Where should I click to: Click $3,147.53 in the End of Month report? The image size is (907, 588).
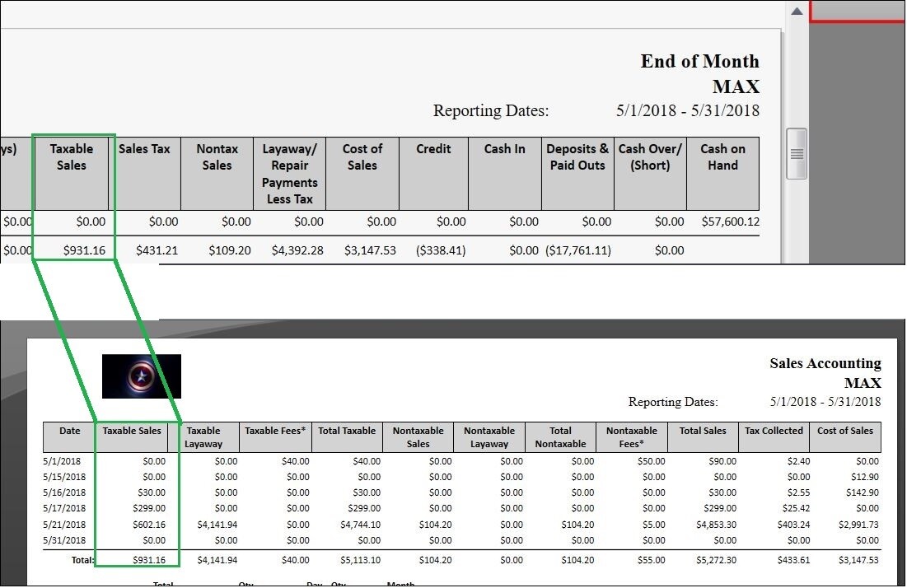pos(370,250)
